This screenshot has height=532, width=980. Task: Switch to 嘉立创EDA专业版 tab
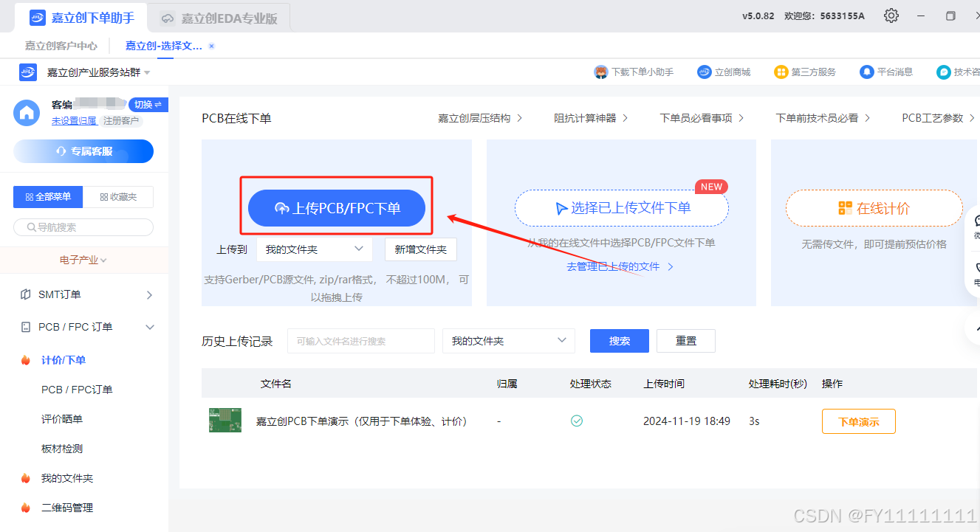pos(219,18)
